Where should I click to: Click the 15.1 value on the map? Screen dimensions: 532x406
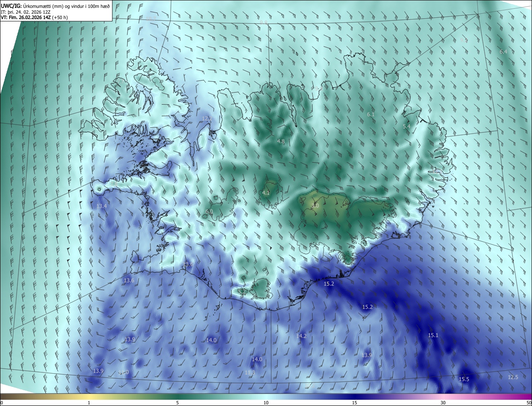tap(433, 335)
